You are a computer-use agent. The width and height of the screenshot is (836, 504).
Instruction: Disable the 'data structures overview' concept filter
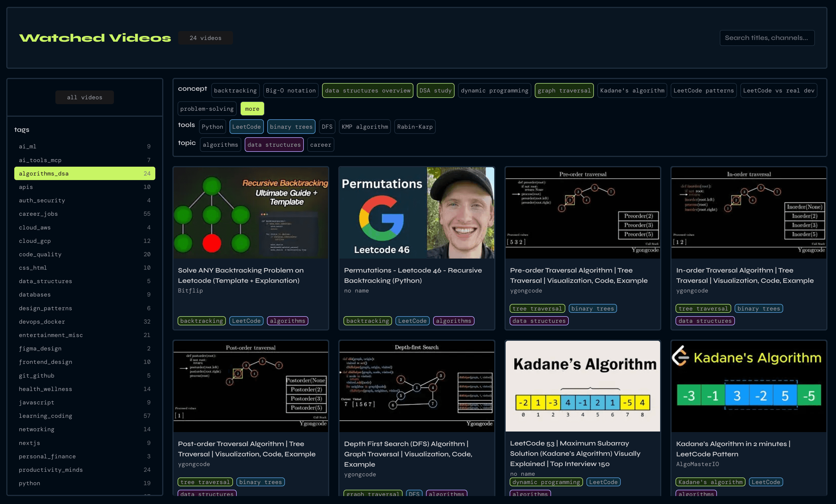pos(367,90)
